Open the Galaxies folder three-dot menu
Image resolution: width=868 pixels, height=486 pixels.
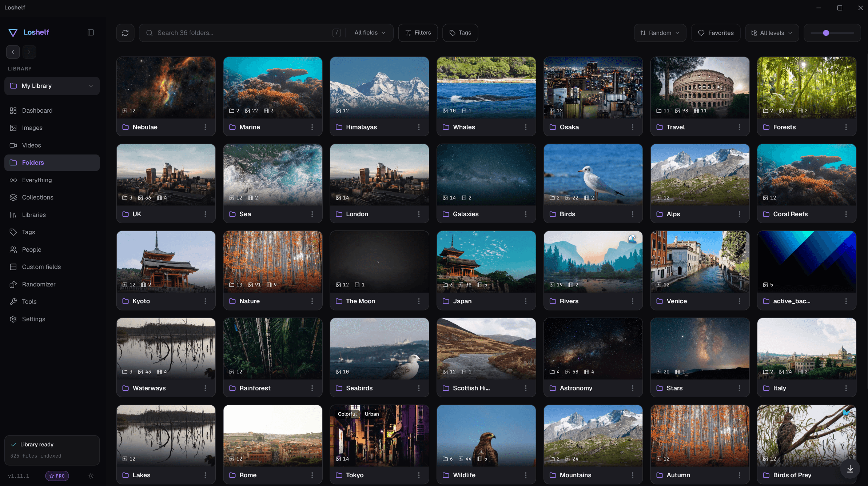[526, 214]
